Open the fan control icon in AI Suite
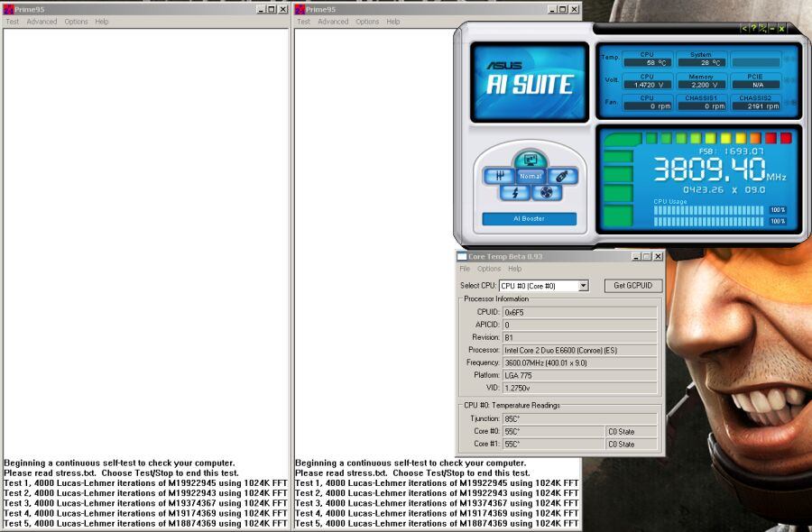The image size is (812, 532). coord(547,193)
